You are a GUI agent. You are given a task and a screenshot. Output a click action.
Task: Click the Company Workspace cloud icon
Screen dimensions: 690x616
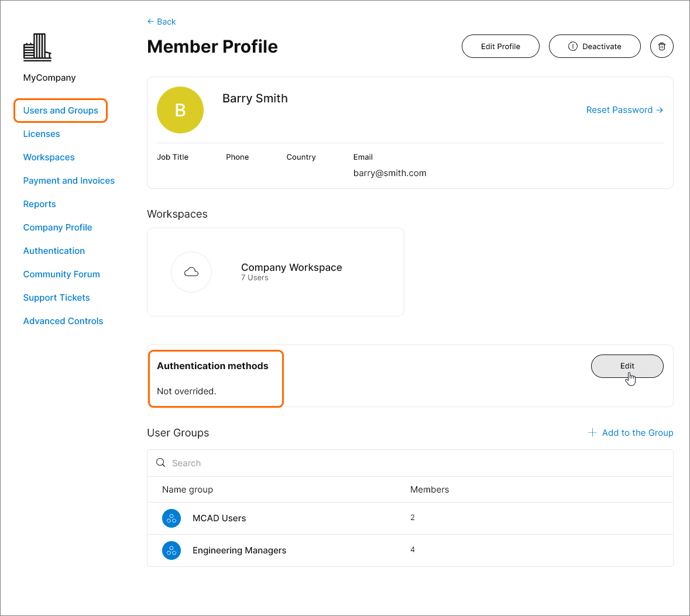191,272
